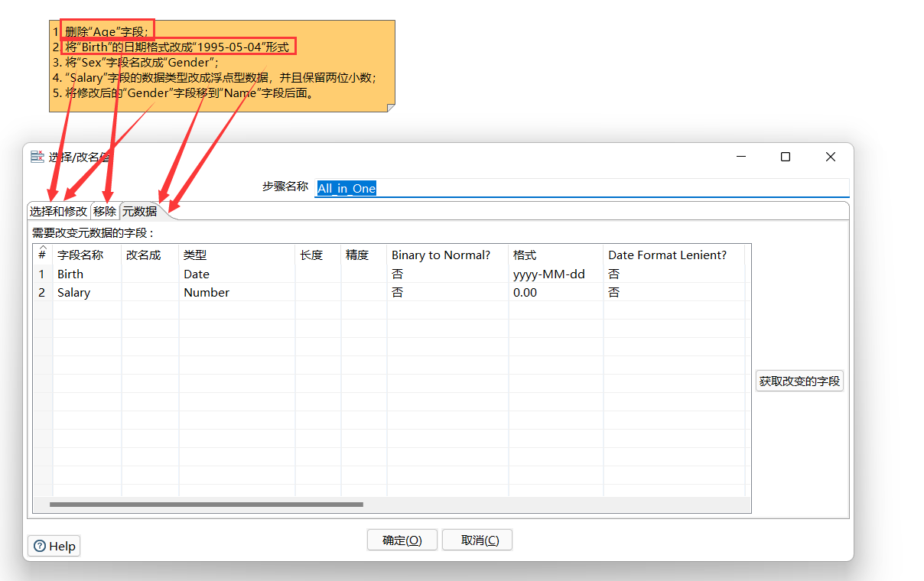Click Date Format Lenient 否 in Salary row
Viewport: 924px width, 581px height.
674,292
